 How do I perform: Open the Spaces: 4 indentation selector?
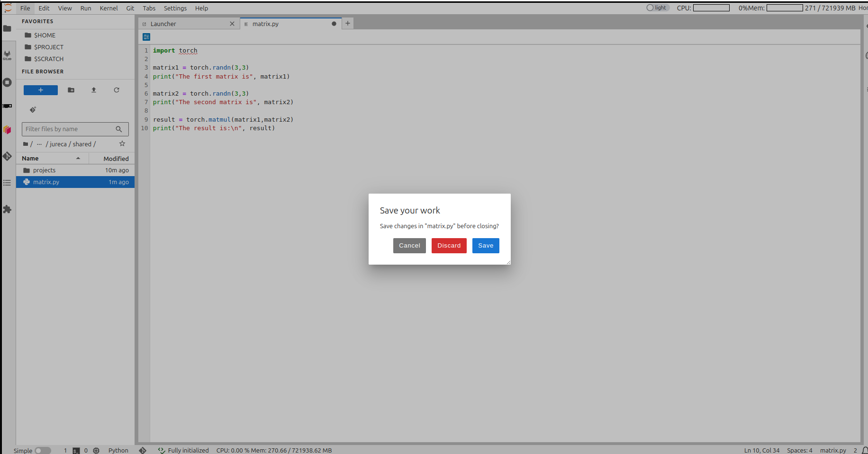(799, 450)
